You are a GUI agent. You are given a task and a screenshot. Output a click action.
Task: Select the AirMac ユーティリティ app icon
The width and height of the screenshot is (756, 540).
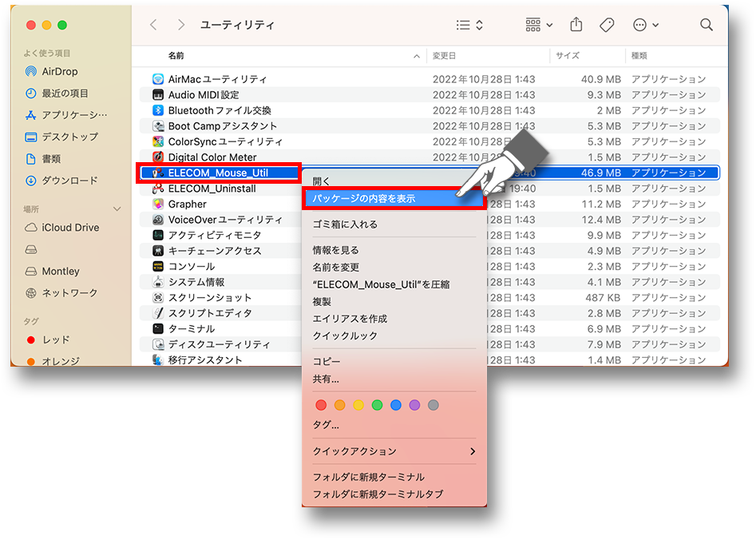tap(157, 79)
